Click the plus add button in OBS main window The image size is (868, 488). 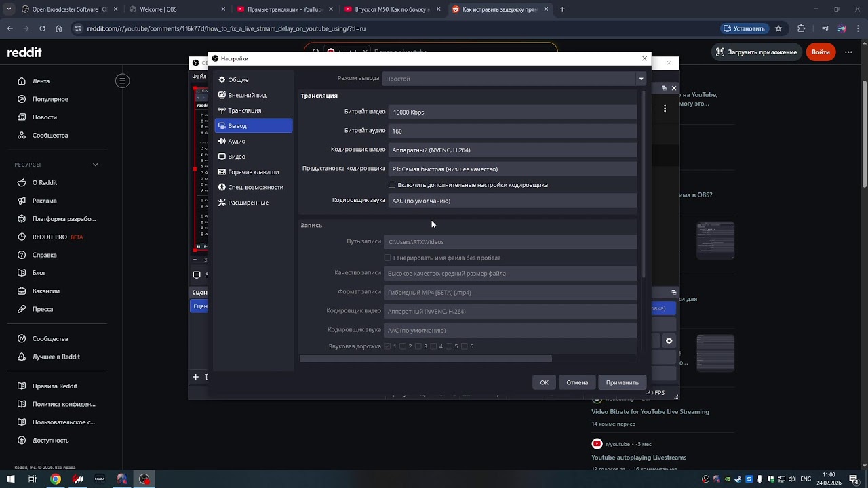point(196,377)
